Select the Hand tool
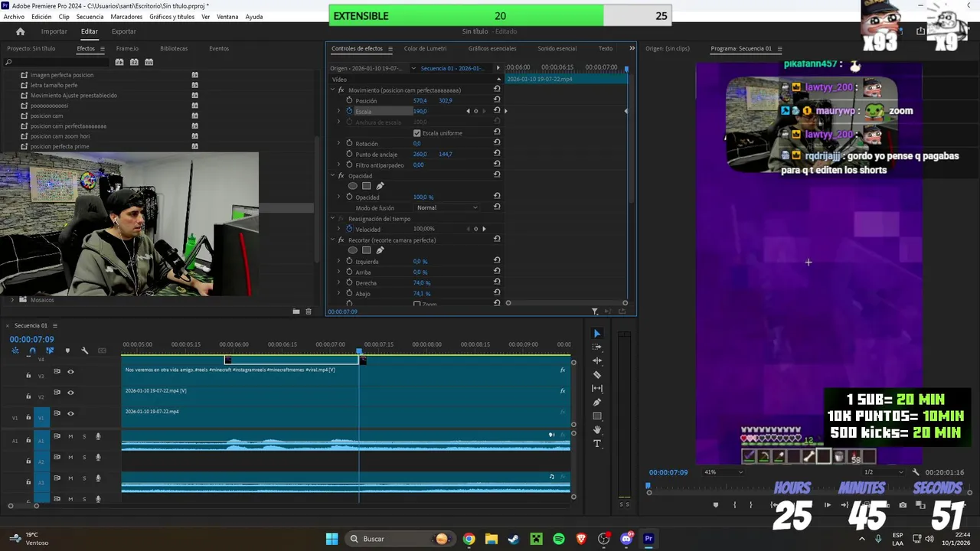980x551 pixels. 597,430
